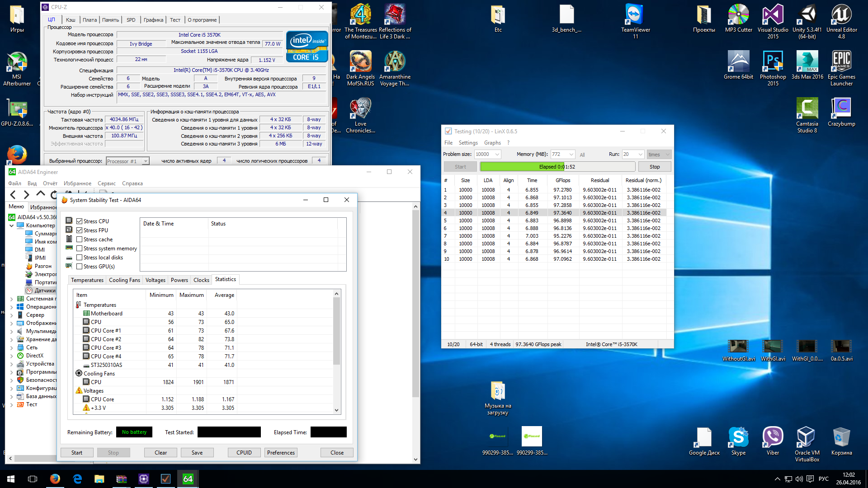
Task: Open the Skype desktop shortcut
Action: click(x=738, y=437)
